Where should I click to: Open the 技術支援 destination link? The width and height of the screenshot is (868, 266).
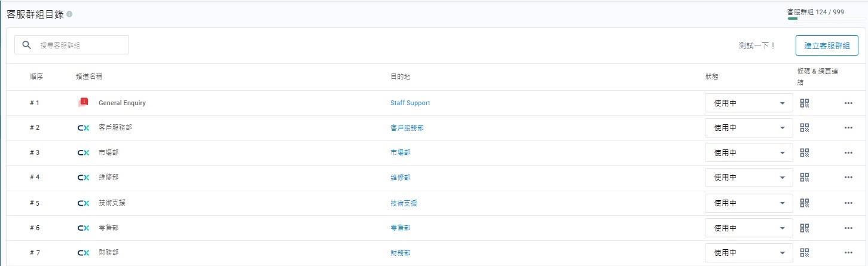pyautogui.click(x=404, y=203)
